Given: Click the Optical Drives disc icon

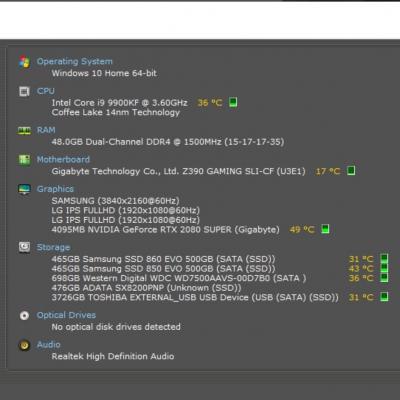Looking at the screenshot, I should (x=24, y=315).
